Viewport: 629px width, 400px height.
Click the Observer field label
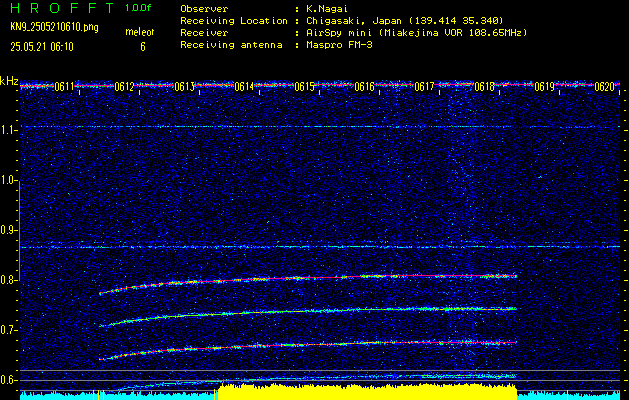(204, 9)
